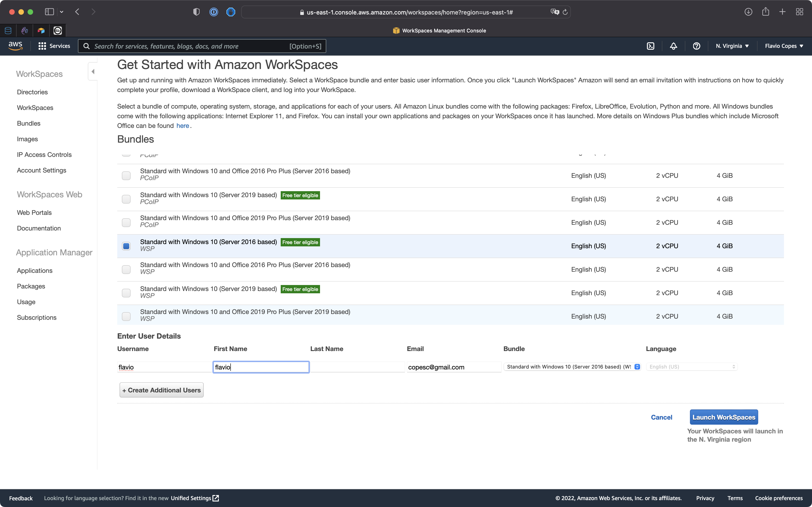Uncheck Windows 10 Server 2016 WSP bundle
812x507 pixels.
click(x=126, y=246)
